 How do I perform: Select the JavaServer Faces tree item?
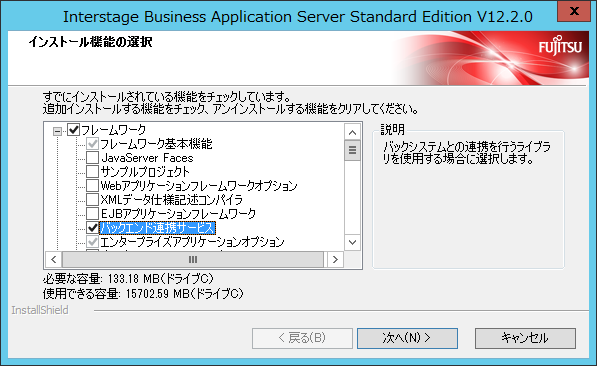coord(147,158)
